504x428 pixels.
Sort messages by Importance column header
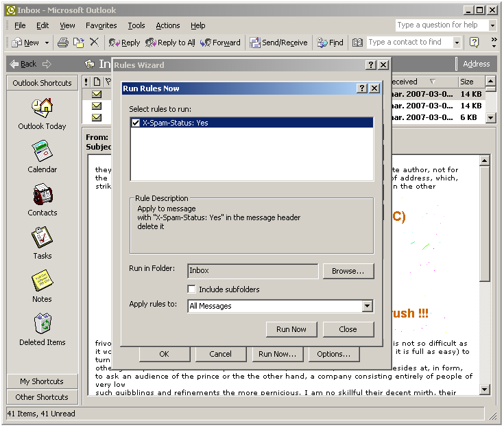point(86,82)
